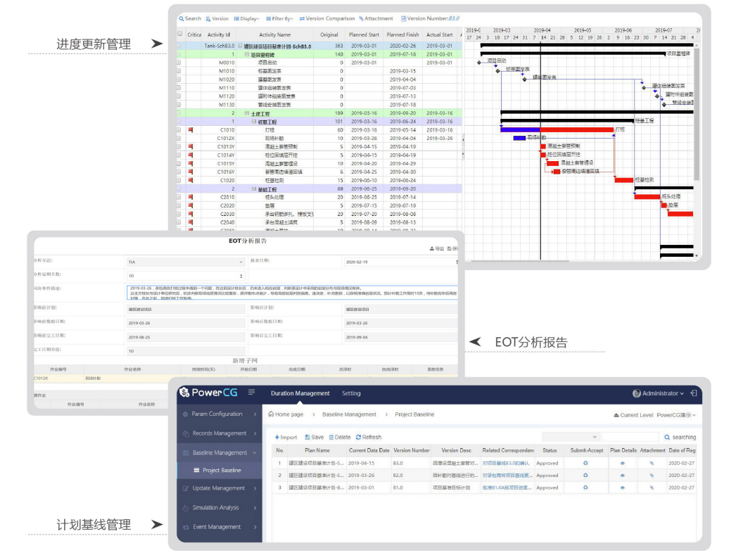This screenshot has width=736, height=560.
Task: Click Version Comparison in Gantt toolbar
Action: click(x=327, y=19)
